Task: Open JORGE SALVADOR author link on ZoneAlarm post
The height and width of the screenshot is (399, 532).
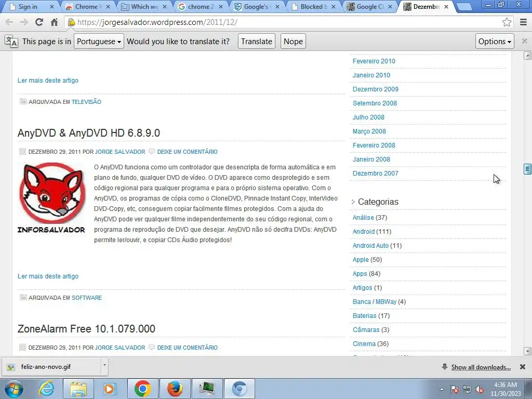Action: click(x=120, y=348)
